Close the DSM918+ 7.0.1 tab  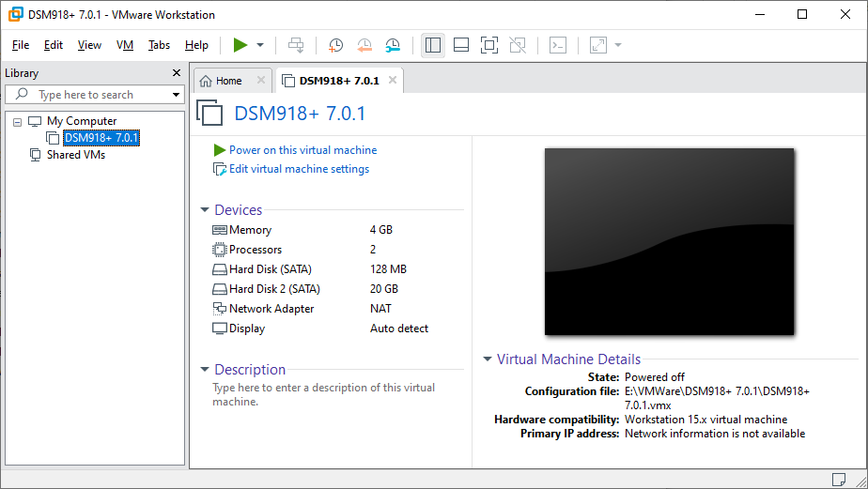(x=393, y=80)
